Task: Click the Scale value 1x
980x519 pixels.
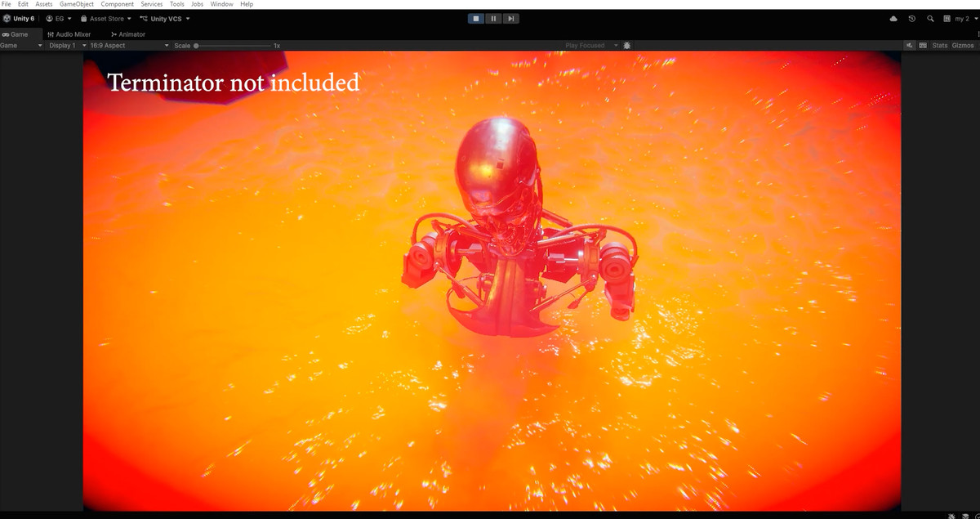Action: click(x=277, y=46)
